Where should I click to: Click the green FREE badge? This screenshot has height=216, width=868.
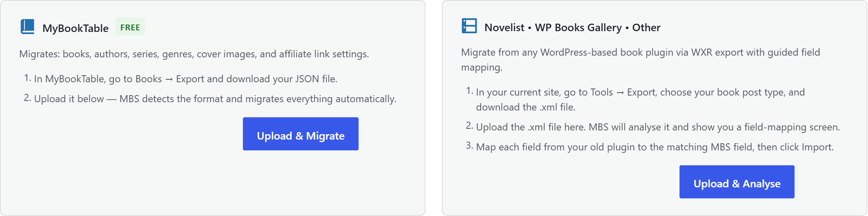130,27
